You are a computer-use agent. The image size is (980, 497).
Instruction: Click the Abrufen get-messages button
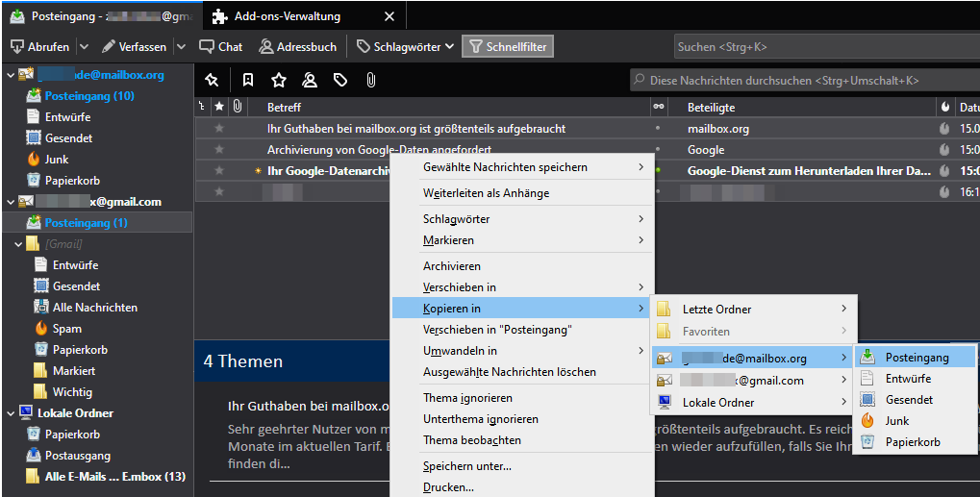coord(40,47)
